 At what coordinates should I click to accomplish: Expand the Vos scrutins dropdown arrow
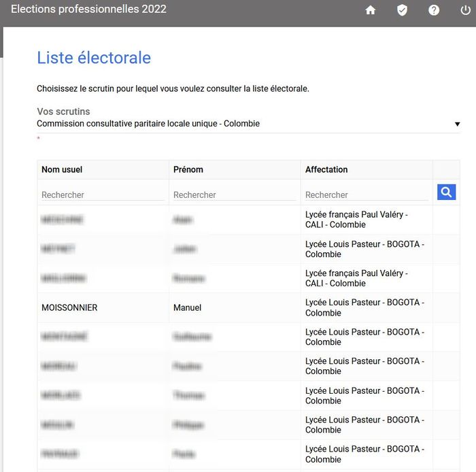pos(457,124)
